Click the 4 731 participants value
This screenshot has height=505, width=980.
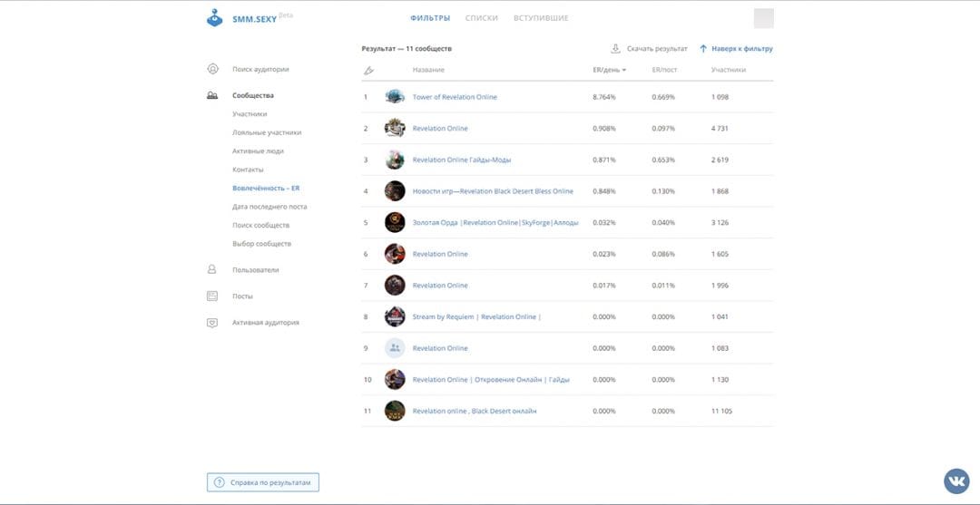point(720,128)
